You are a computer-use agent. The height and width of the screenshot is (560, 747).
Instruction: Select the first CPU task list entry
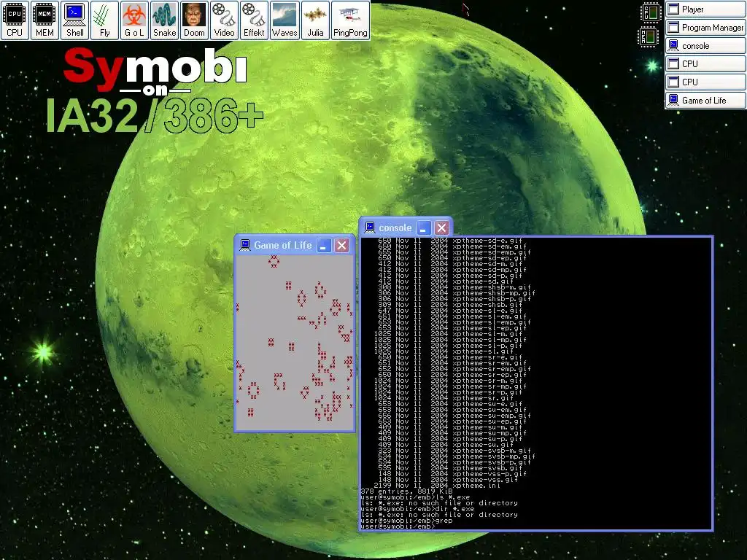click(705, 64)
